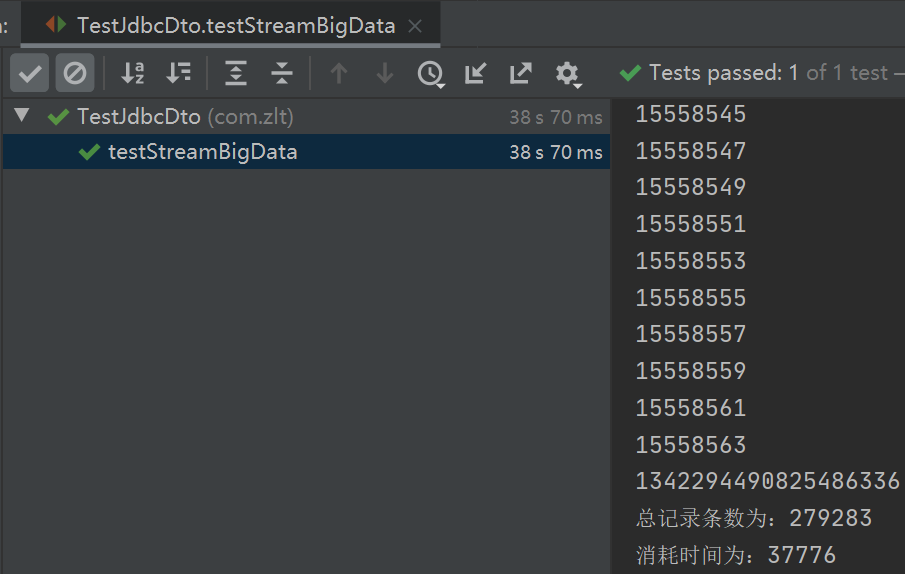The width and height of the screenshot is (905, 574).
Task: Collapse all test nodes
Action: pos(282,73)
